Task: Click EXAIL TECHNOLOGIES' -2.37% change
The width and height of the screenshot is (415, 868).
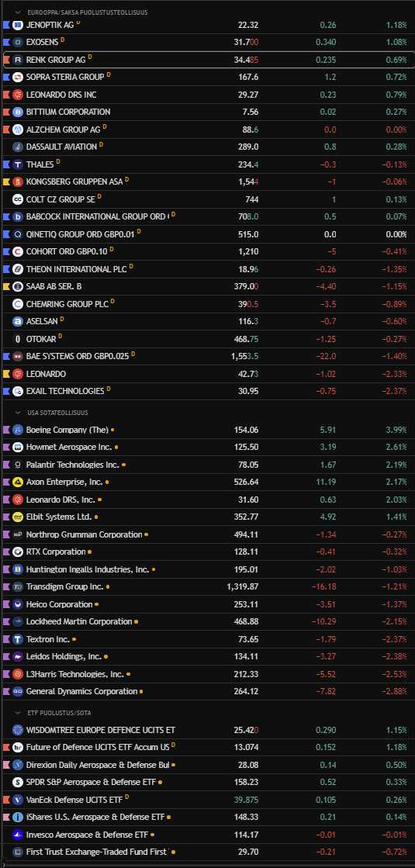Action: click(395, 391)
